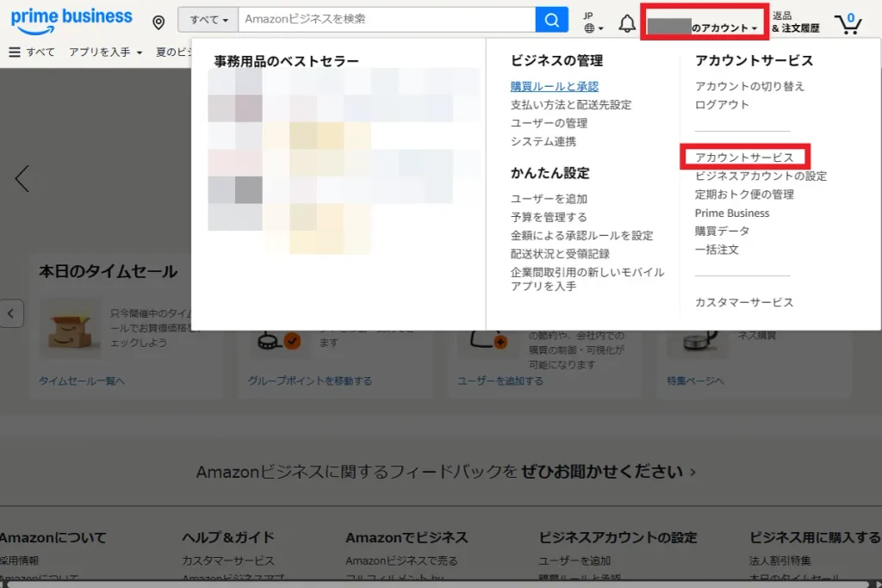Choose 金額による承認ルールを設定

pyautogui.click(x=581, y=236)
